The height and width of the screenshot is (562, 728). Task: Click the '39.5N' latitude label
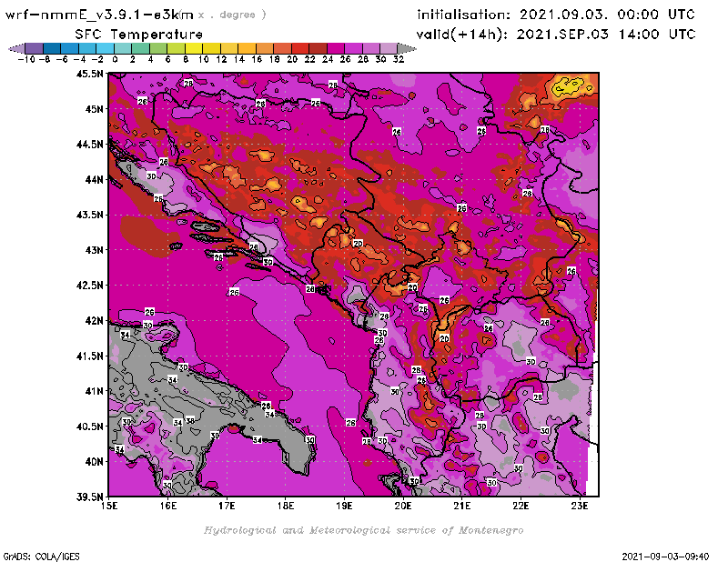click(x=89, y=497)
